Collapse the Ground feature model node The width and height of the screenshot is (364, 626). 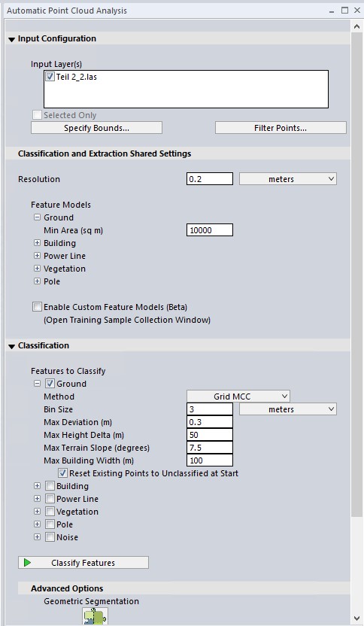coord(37,217)
